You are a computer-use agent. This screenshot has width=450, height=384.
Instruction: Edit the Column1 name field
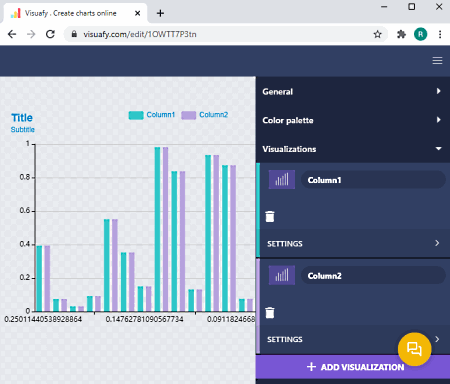(373, 180)
